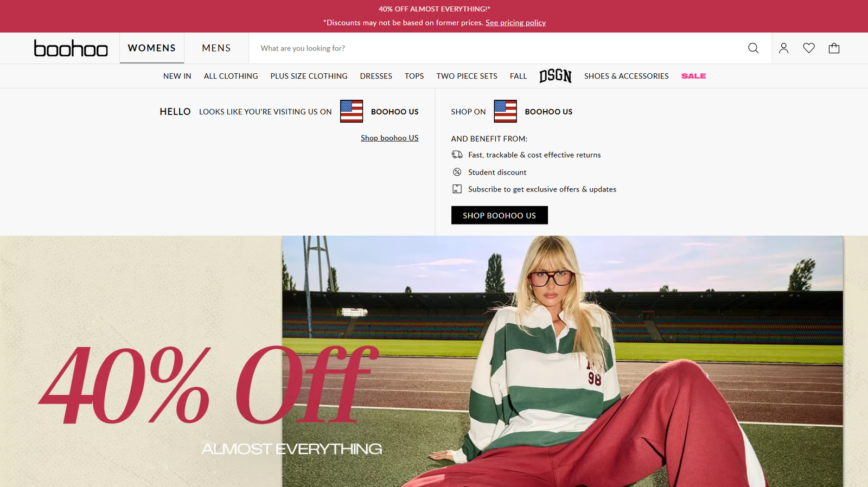Click the US flag next to HELLO message
The width and height of the screenshot is (868, 487).
(x=352, y=111)
